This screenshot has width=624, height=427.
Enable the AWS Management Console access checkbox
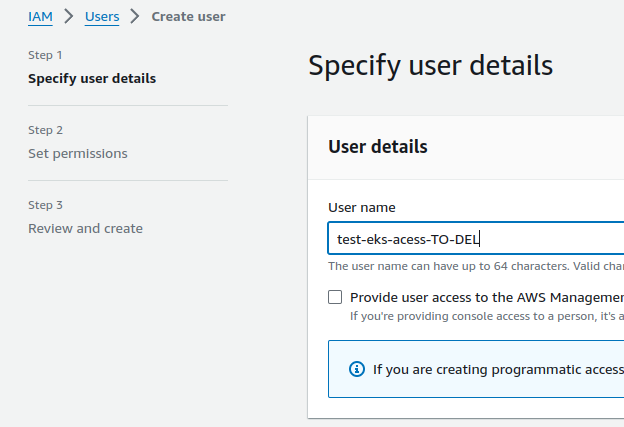pyautogui.click(x=335, y=297)
